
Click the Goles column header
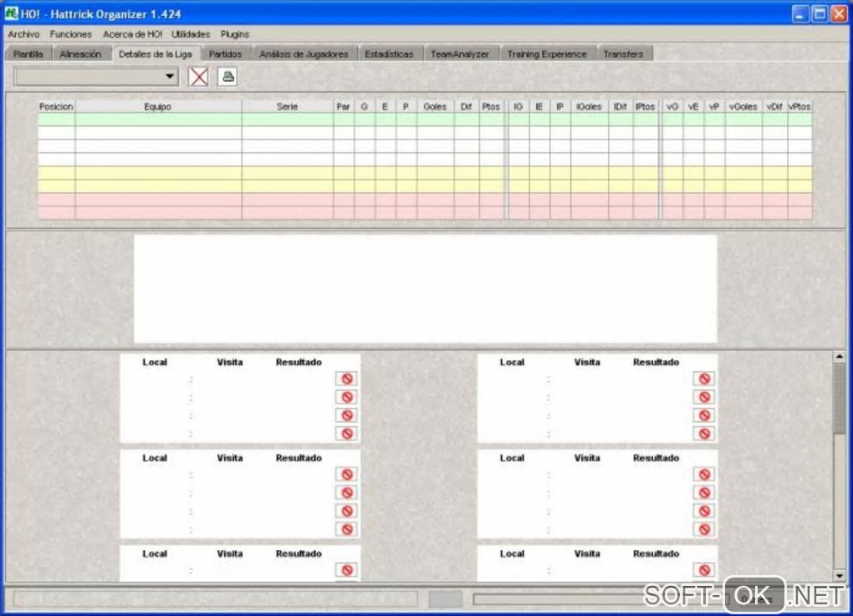point(435,106)
